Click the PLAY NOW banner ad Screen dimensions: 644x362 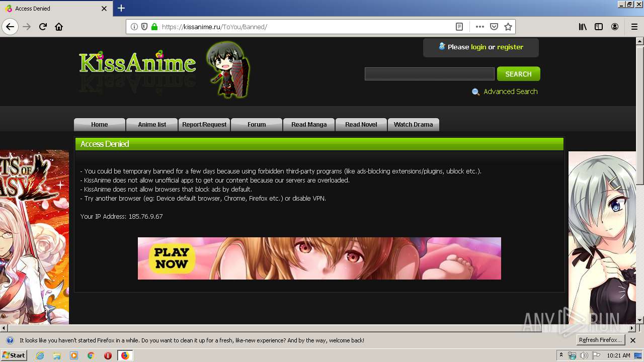coord(319,258)
